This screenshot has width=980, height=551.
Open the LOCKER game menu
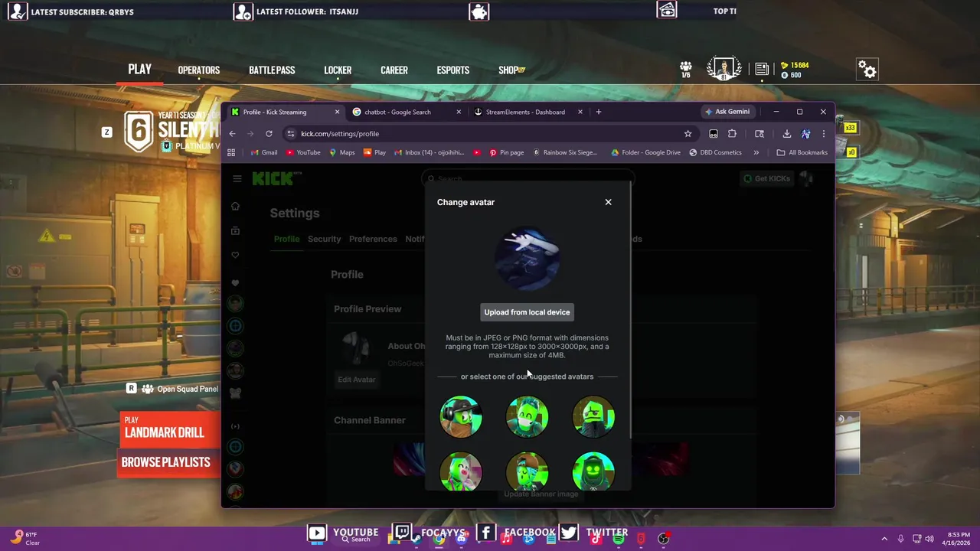point(338,70)
